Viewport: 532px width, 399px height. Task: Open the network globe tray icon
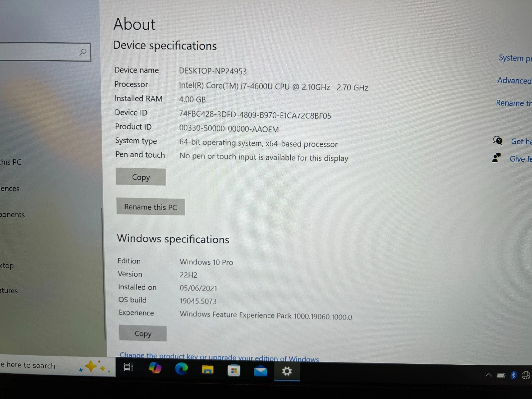coord(526,375)
